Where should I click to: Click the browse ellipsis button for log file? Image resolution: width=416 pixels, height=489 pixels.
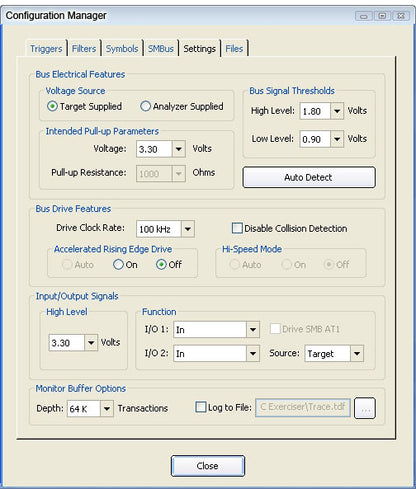[x=365, y=408]
